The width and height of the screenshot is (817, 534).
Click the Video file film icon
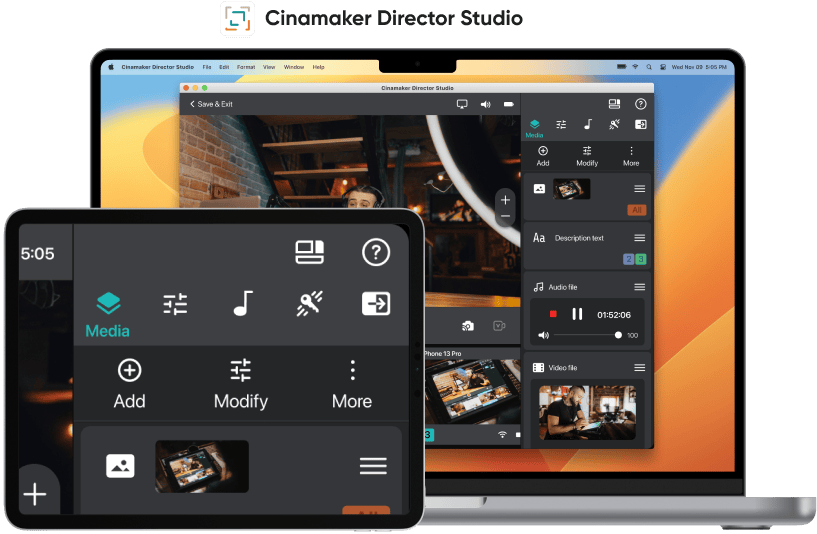tap(539, 368)
